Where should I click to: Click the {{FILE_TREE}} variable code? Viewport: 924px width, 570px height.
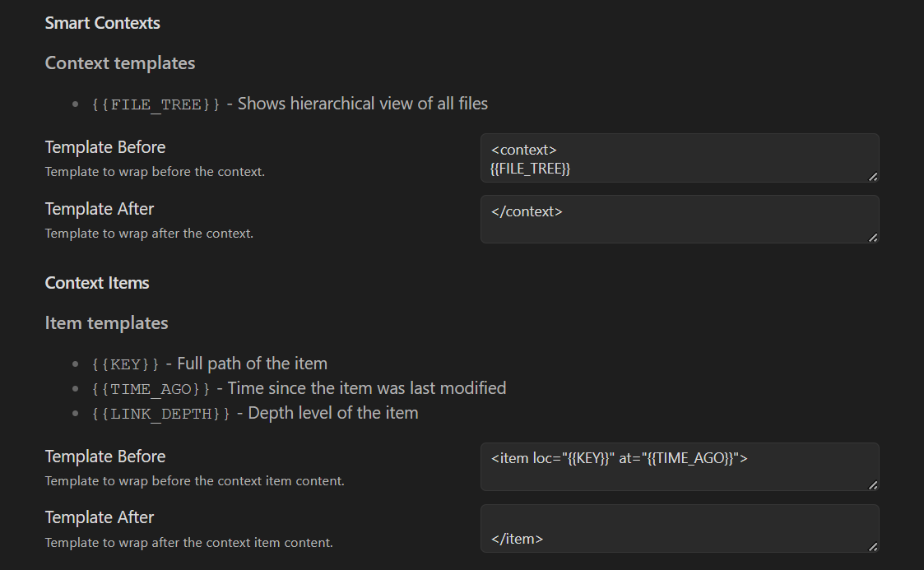(156, 104)
